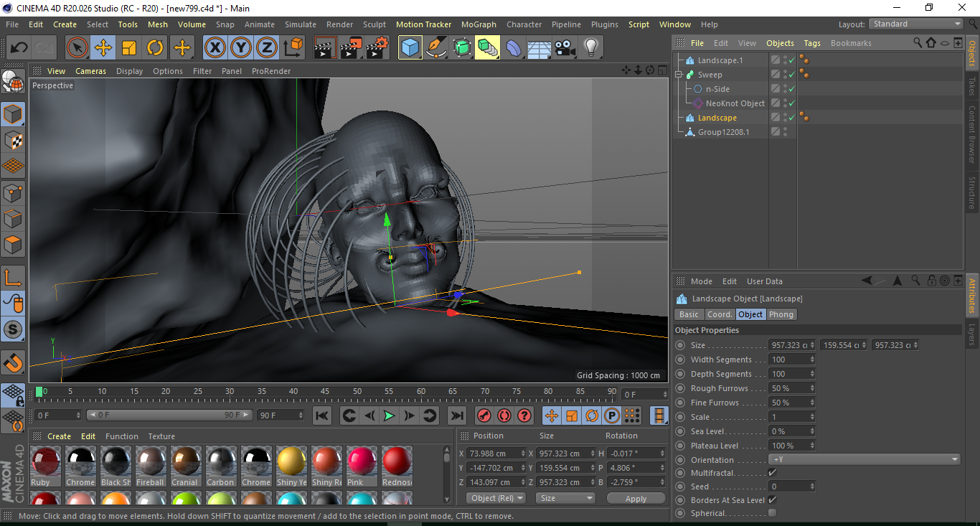980x526 pixels.
Task: Open the Deformer bend icon
Action: click(x=514, y=48)
